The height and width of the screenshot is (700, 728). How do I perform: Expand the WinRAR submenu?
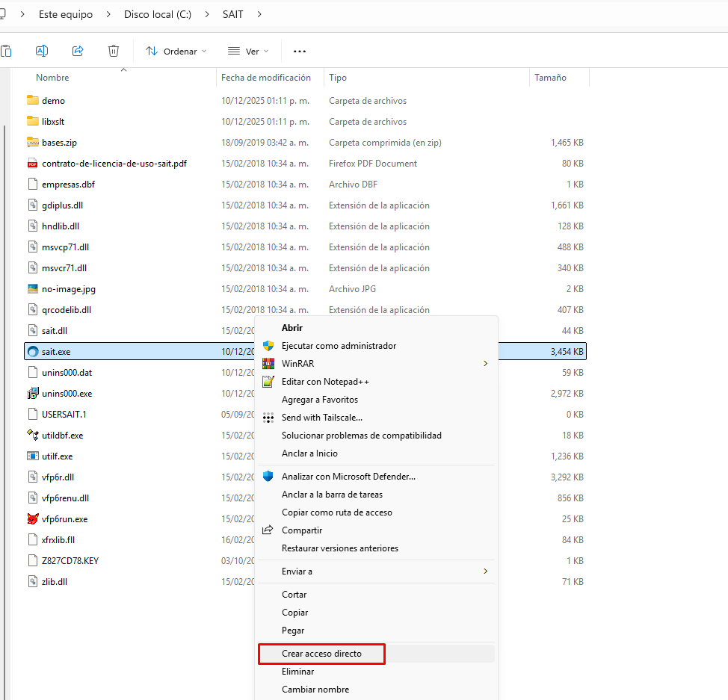[x=485, y=364]
